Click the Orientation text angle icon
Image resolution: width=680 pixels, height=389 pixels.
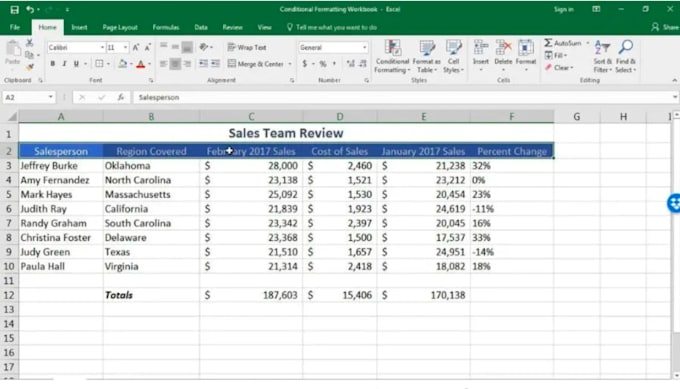203,47
